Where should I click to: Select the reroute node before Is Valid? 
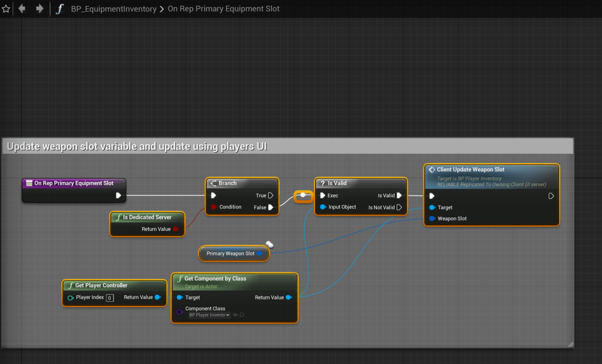303,196
